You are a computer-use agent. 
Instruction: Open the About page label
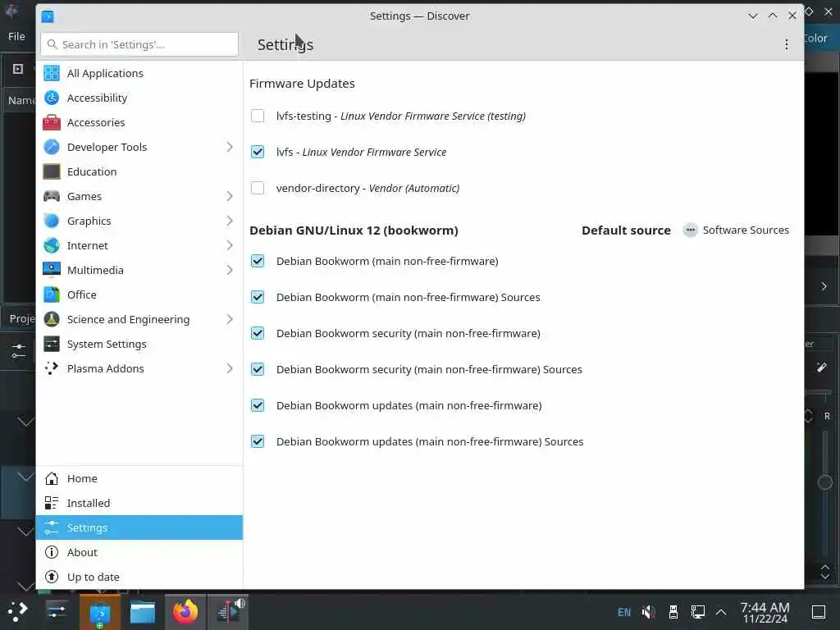[x=82, y=552]
